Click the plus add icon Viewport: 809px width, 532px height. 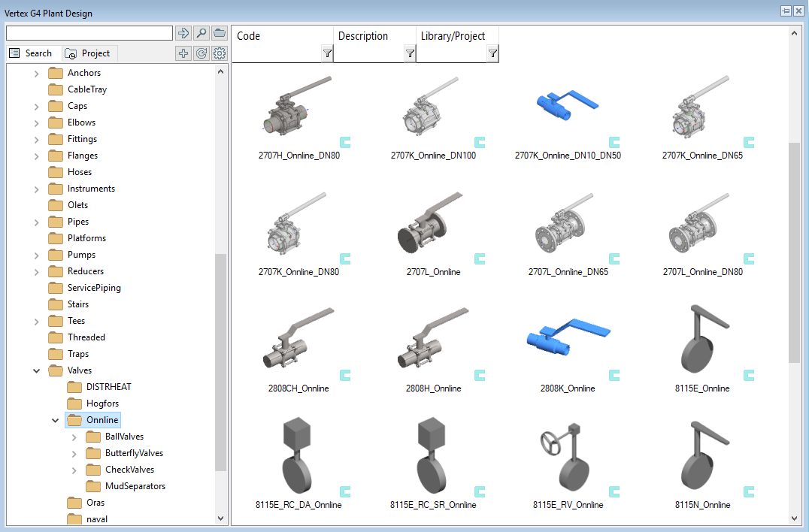point(183,53)
